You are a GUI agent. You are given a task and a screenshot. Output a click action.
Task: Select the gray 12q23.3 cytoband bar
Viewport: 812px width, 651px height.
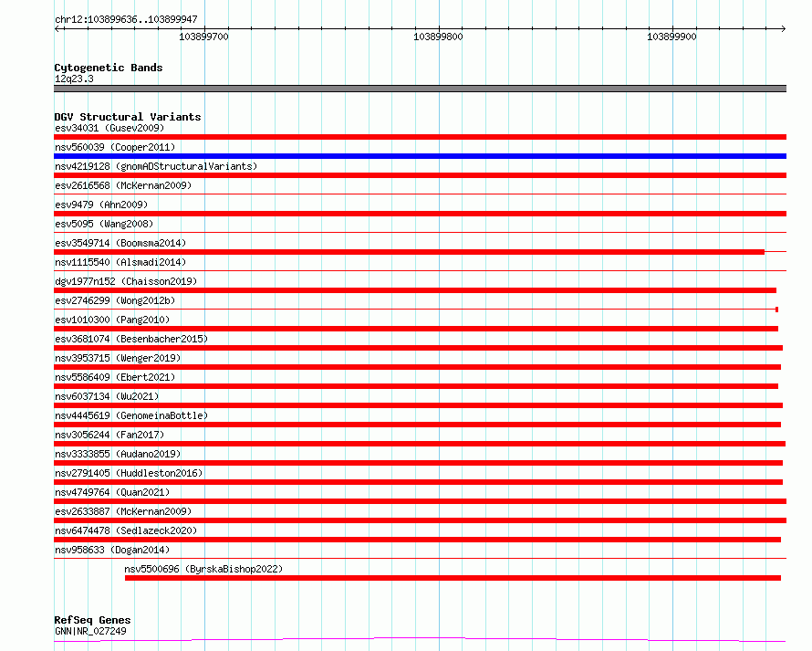[420, 89]
